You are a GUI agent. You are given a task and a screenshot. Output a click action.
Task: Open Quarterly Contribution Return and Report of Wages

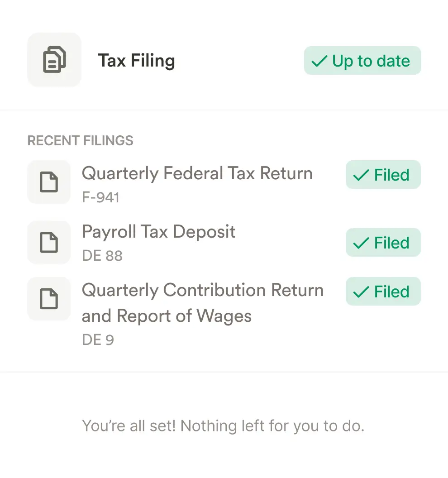pos(203,303)
